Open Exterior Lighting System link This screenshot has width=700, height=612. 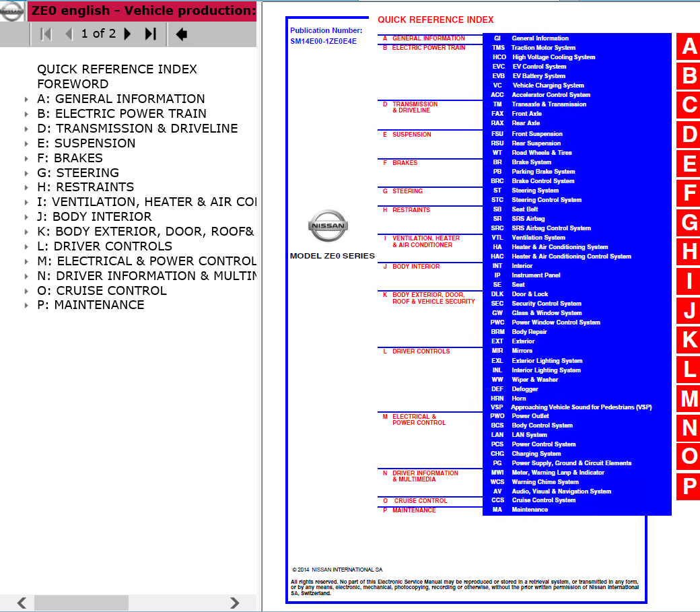tap(547, 361)
